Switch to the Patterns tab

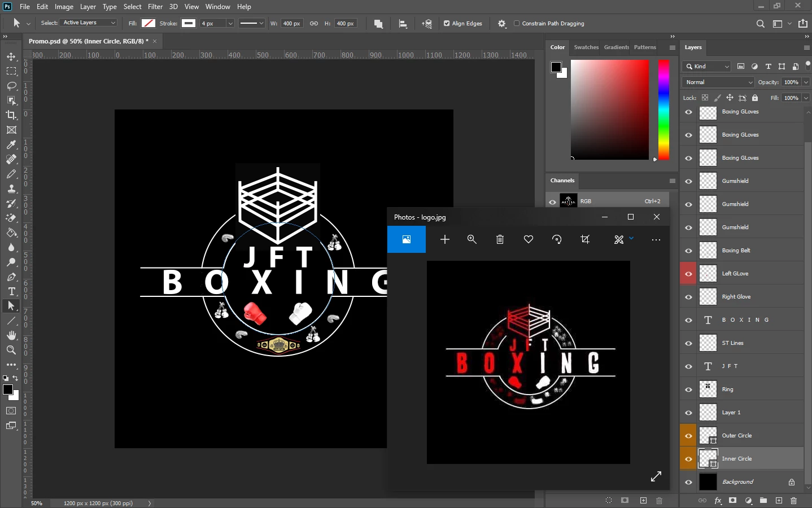(x=645, y=47)
